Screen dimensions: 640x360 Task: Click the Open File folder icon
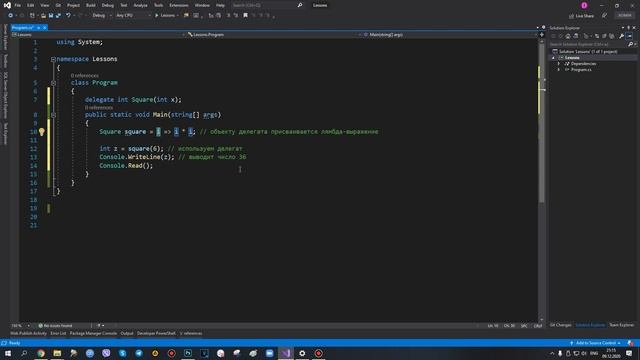point(43,16)
